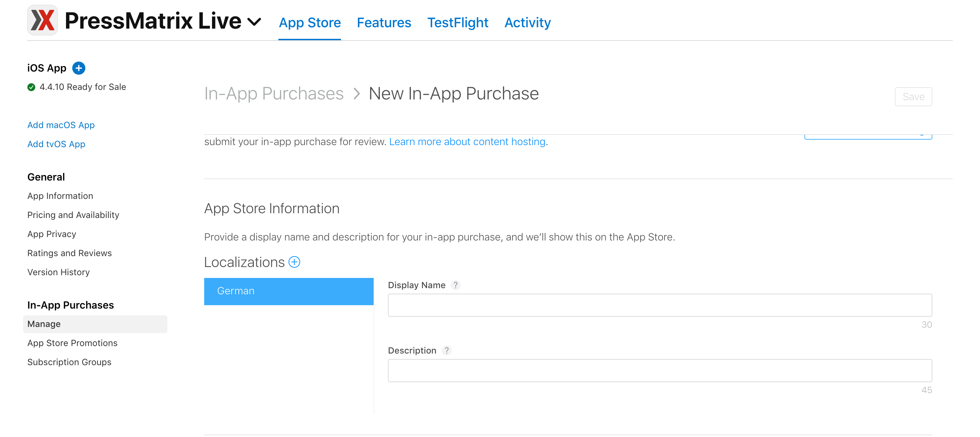Switch to the App Store tab

tap(310, 22)
